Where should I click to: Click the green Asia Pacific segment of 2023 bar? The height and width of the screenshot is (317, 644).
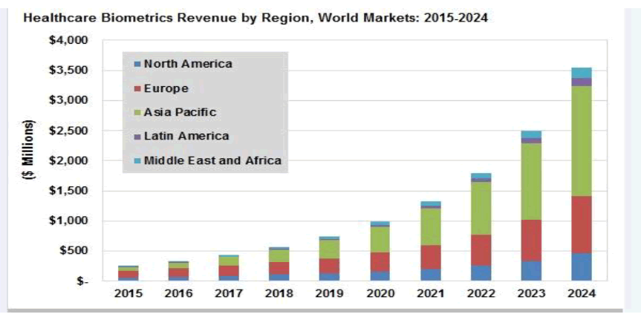[531, 181]
